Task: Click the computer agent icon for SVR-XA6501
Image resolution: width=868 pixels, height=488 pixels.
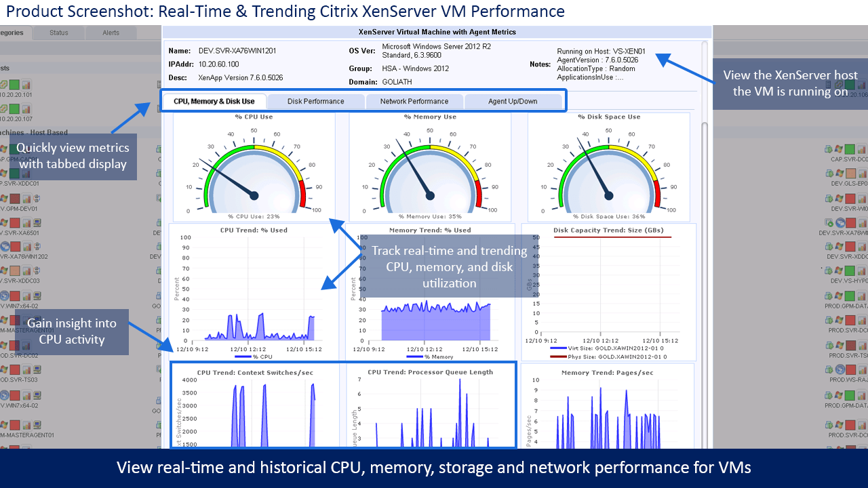Action: point(37,223)
